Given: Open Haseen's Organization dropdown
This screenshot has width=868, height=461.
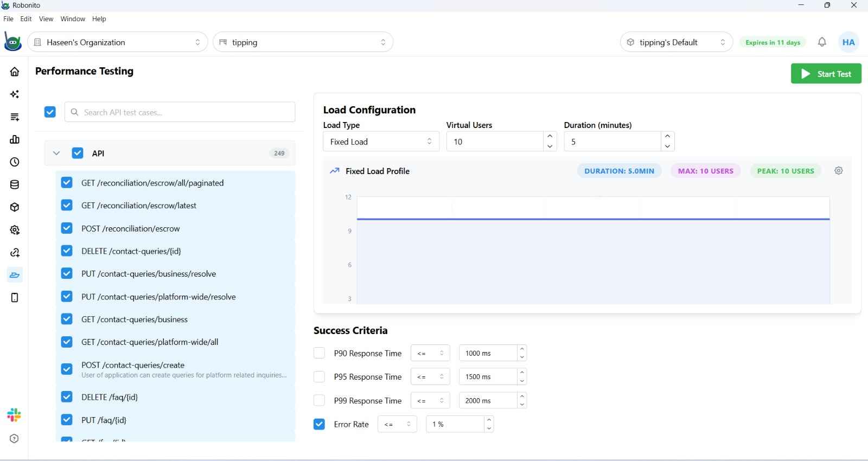Looking at the screenshot, I should (117, 42).
